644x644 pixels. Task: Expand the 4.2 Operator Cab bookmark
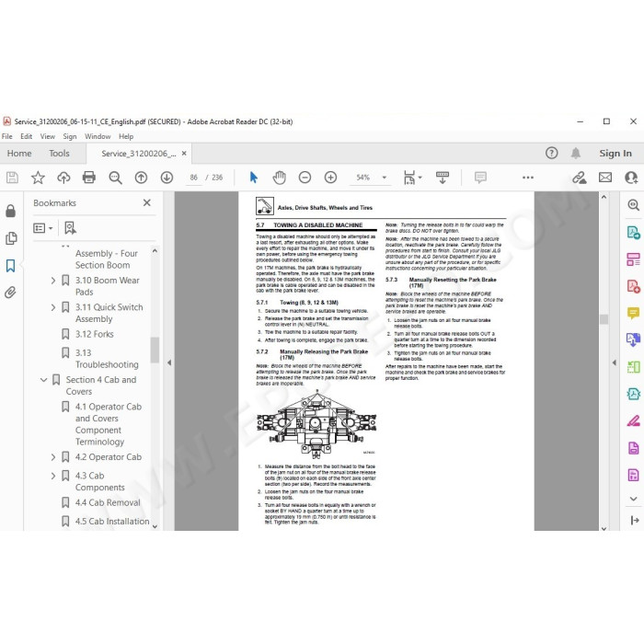[53, 457]
